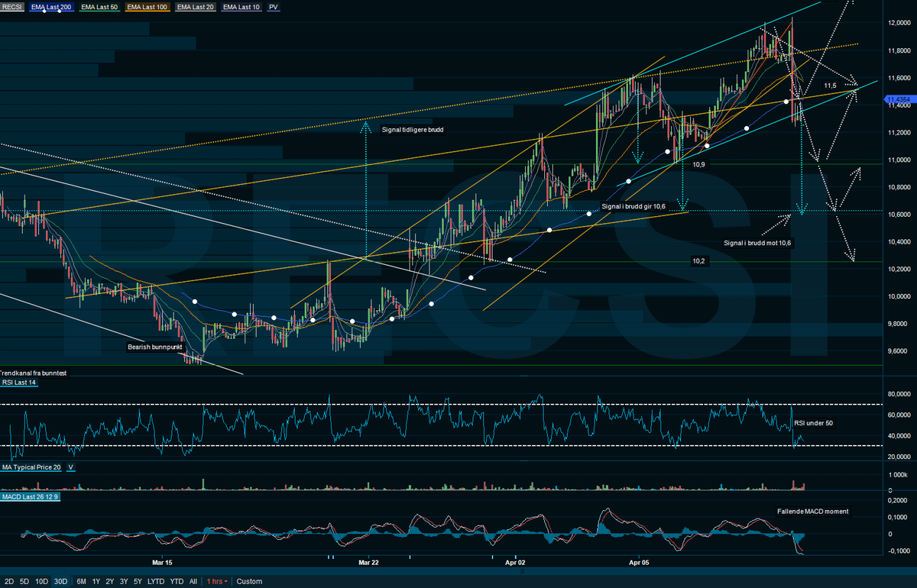This screenshot has height=588, width=917.
Task: Select the 30D range tab
Action: pos(60,581)
